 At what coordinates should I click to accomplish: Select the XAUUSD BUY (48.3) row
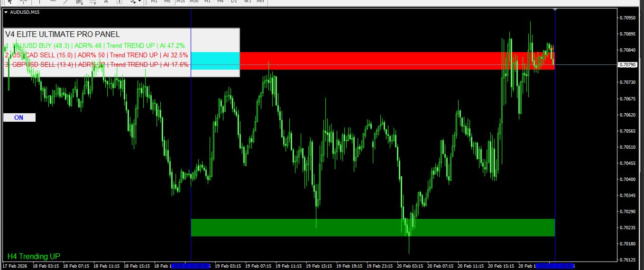coord(95,45)
